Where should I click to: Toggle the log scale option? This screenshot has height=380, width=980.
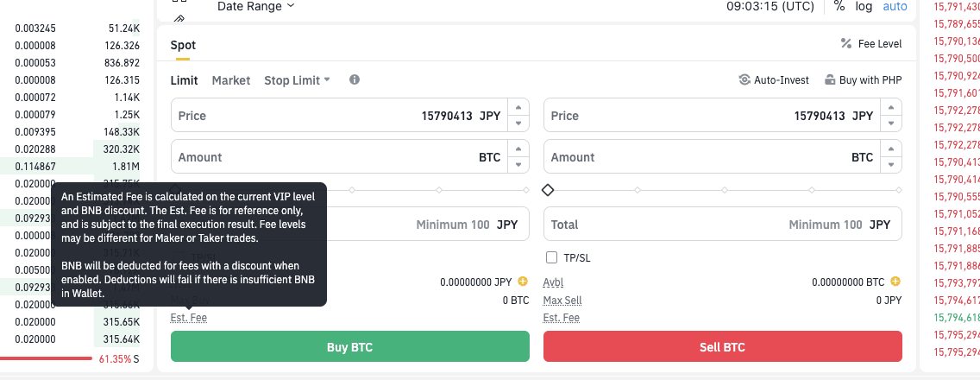point(864,6)
